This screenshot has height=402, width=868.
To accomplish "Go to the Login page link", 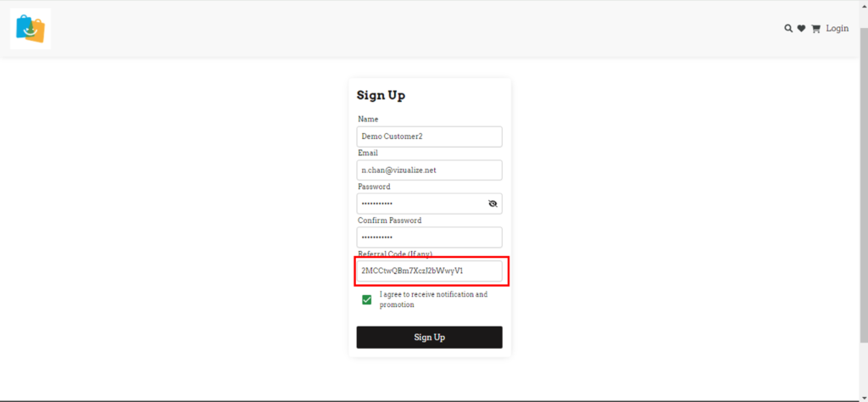I will click(837, 29).
